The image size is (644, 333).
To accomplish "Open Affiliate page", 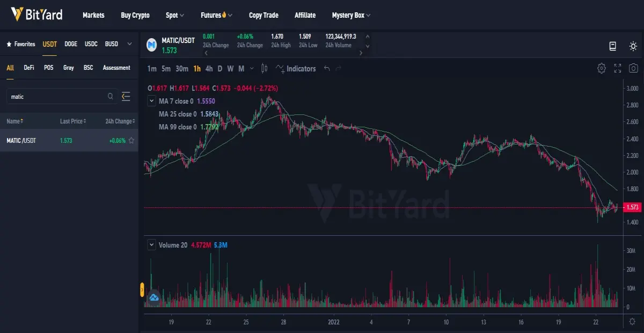I will coord(305,15).
